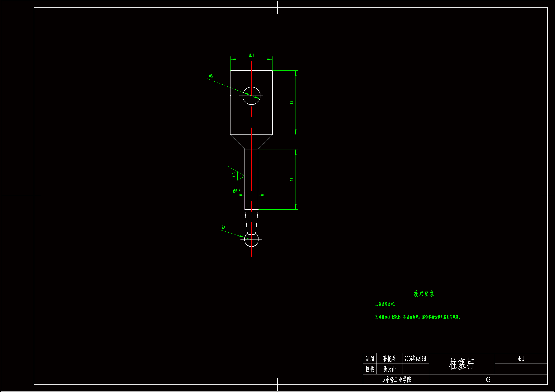Click the 曲云山 checker name cell
555x392 pixels.
pyautogui.click(x=389, y=369)
